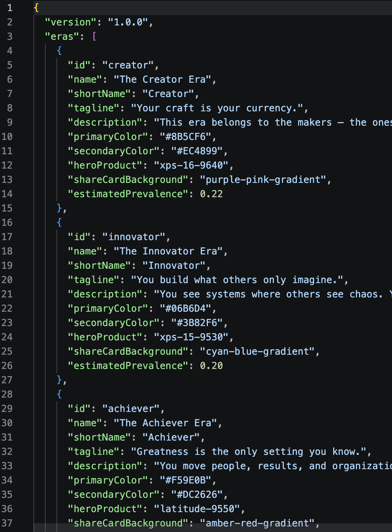The width and height of the screenshot is (392, 532).
Task: Click the "cyan-blue-gradient" string
Action: point(257,351)
